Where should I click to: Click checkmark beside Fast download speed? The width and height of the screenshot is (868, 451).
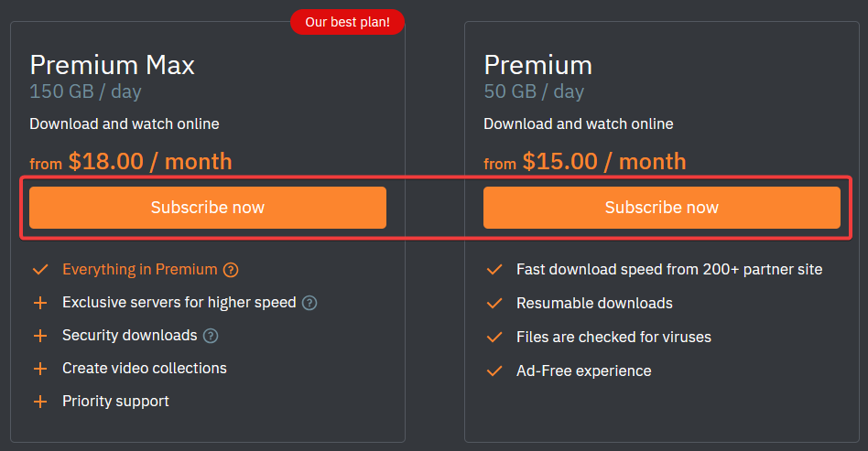click(x=494, y=270)
